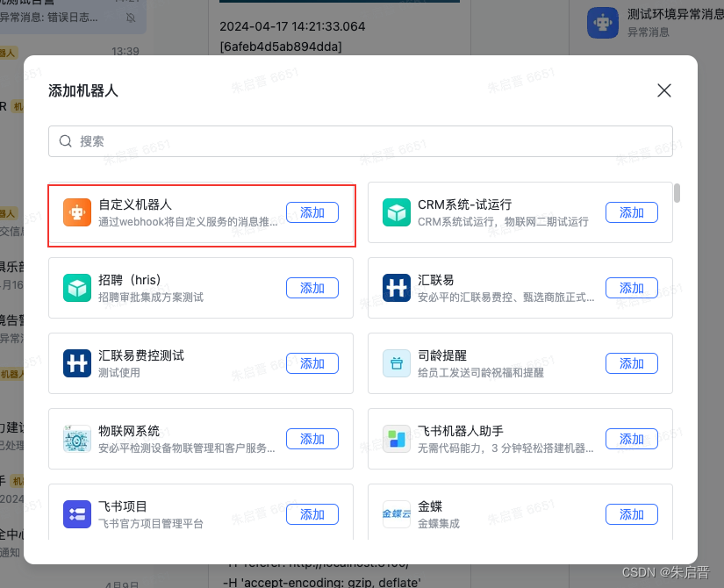Viewport: 724px width, 588px height.
Task: Add the 司龄提醒 bot
Action: pos(632,363)
